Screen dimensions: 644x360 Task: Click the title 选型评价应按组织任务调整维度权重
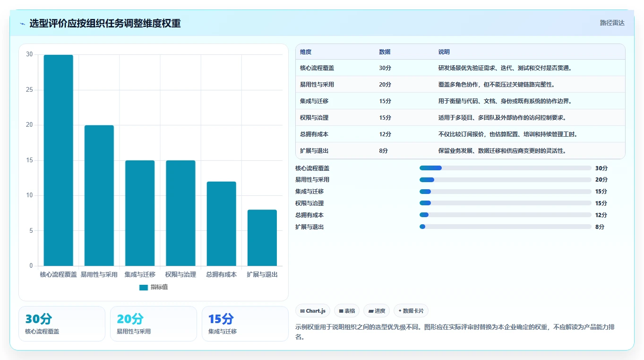tap(105, 23)
